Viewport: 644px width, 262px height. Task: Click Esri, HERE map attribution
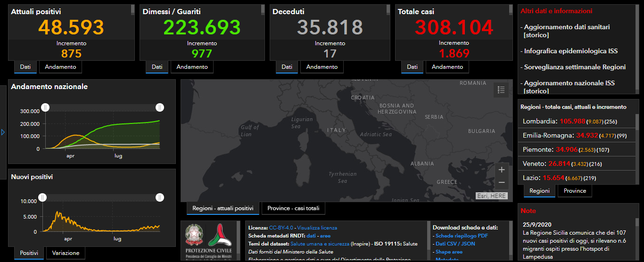491,196
